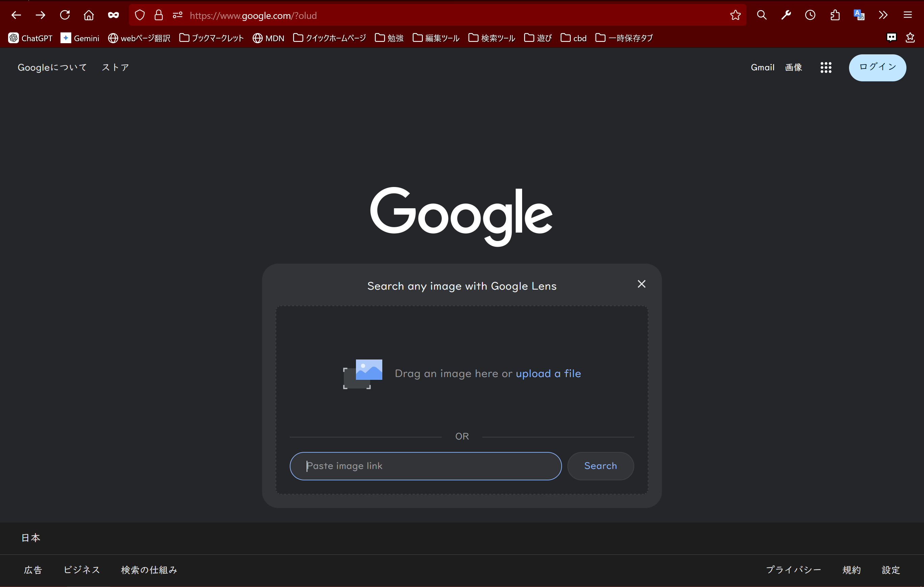Click the history clock toolbar icon
Viewport: 924px width, 587px height.
810,15
